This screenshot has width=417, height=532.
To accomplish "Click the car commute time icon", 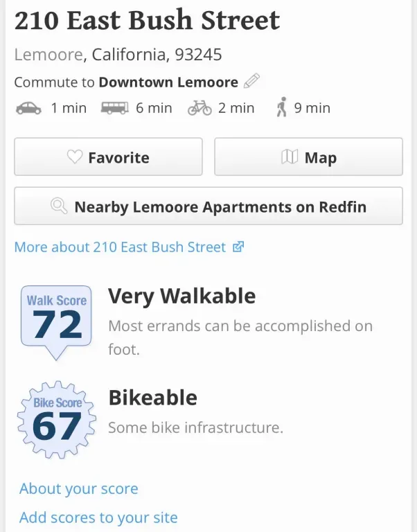I will click(28, 108).
